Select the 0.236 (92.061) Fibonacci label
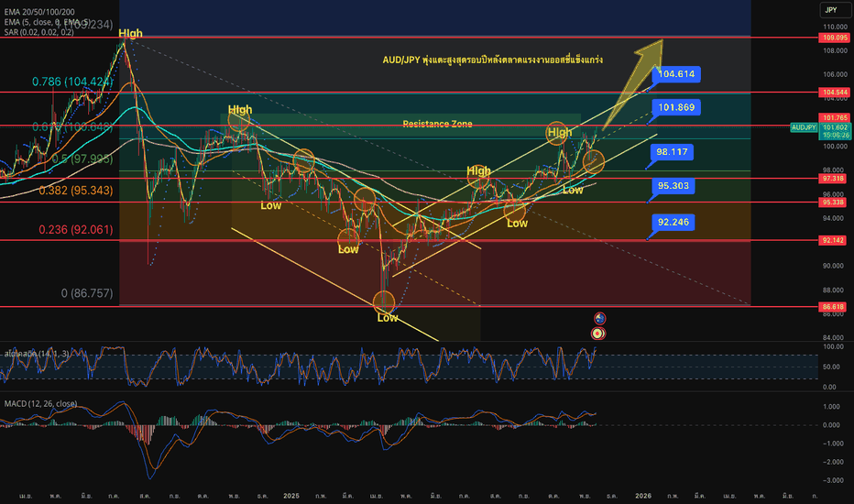The width and height of the screenshot is (854, 504). click(x=76, y=229)
